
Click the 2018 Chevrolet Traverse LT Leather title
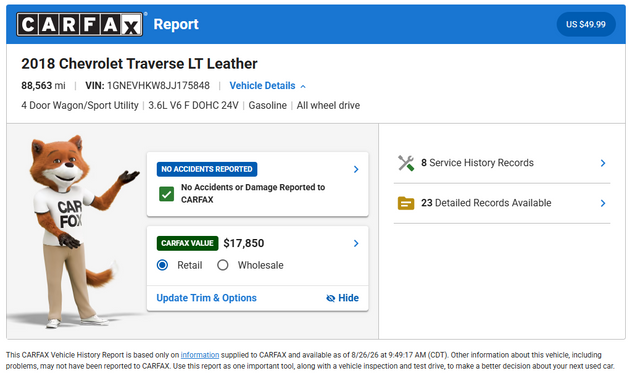pos(139,64)
